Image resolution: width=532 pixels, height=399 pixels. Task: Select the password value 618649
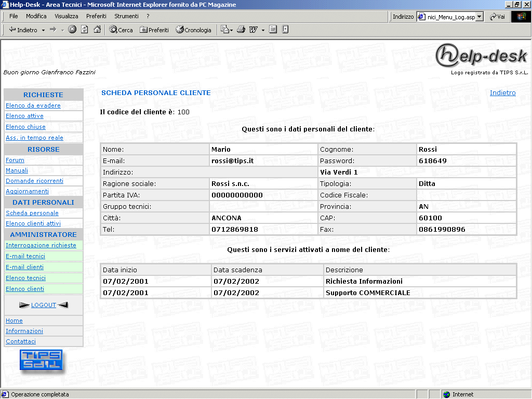(x=433, y=161)
